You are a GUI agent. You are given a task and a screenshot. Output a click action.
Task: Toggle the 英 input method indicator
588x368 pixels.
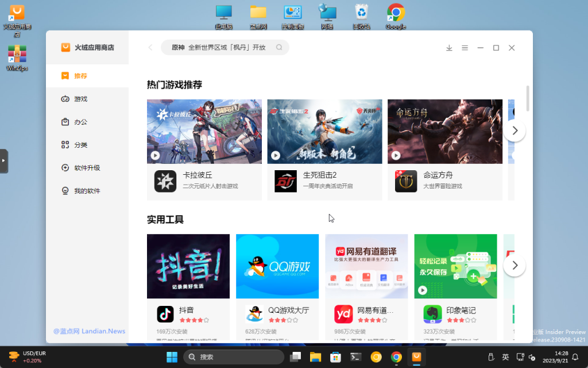[x=505, y=356]
